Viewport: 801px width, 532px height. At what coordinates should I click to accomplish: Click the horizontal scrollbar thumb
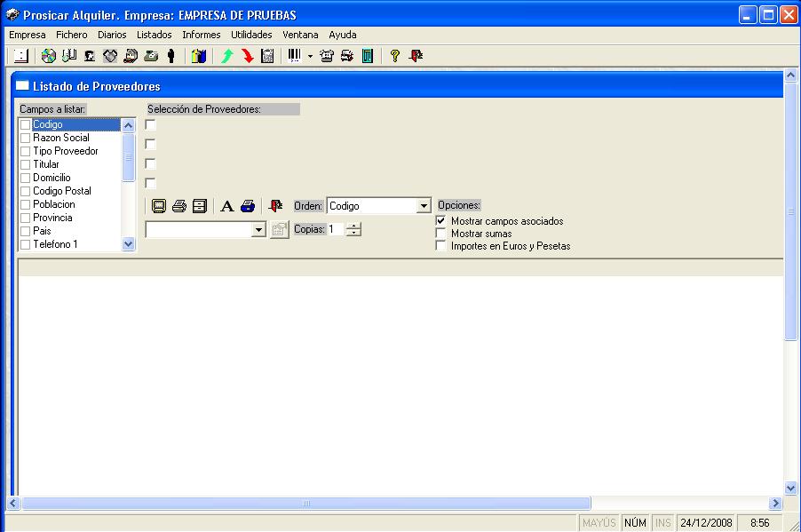point(306,504)
